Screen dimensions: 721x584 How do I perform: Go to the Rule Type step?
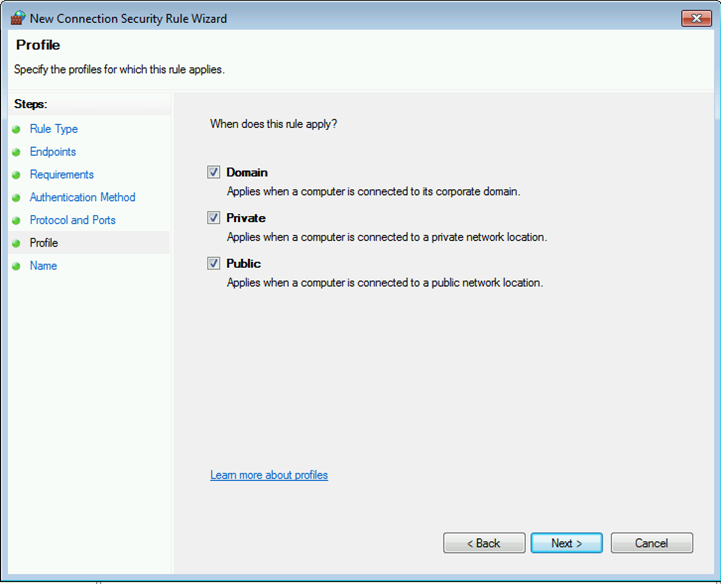(53, 129)
